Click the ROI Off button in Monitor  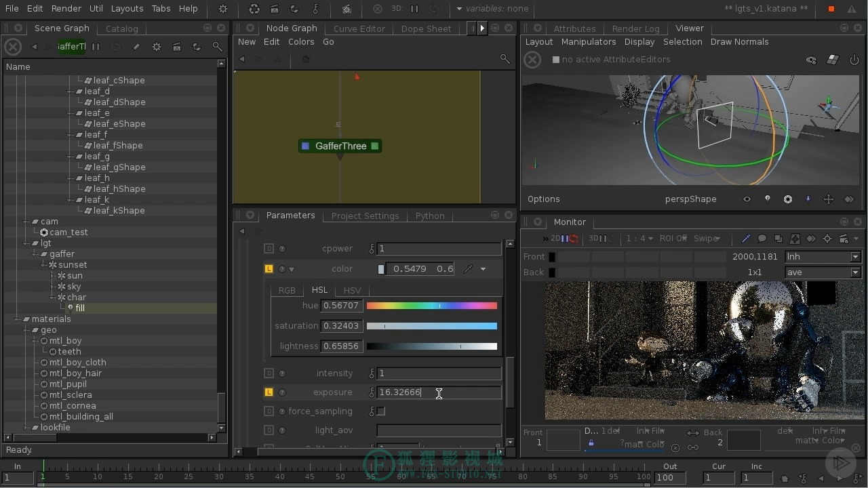coord(673,239)
